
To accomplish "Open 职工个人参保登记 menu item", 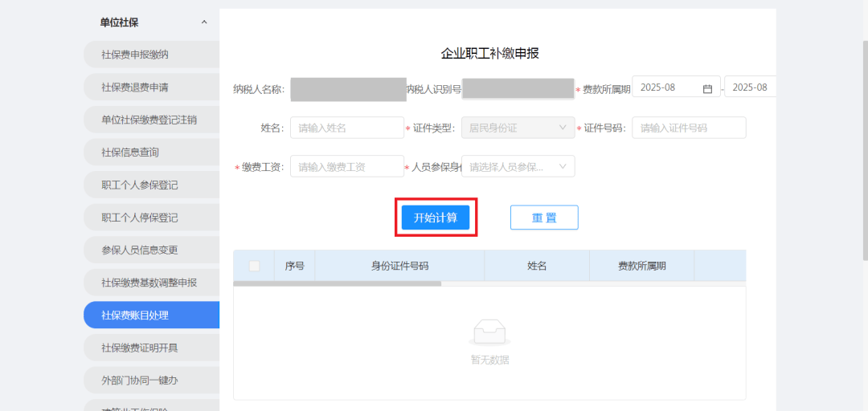I will 152,185.
